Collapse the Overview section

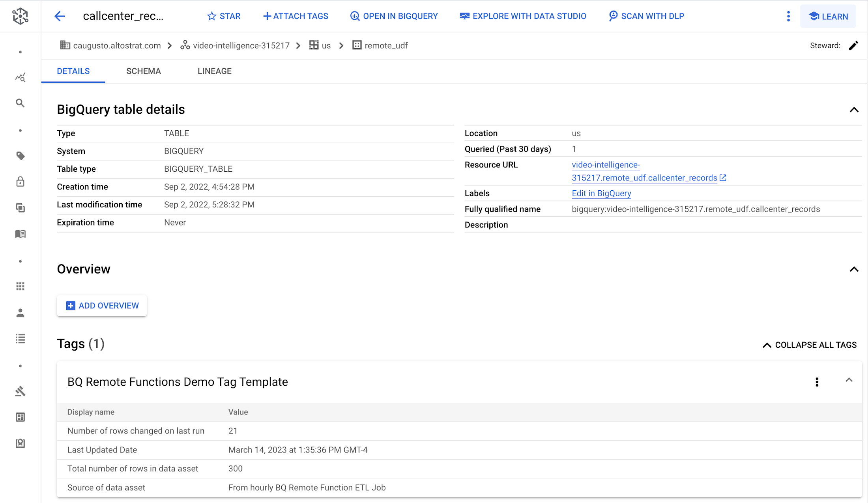coord(854,269)
